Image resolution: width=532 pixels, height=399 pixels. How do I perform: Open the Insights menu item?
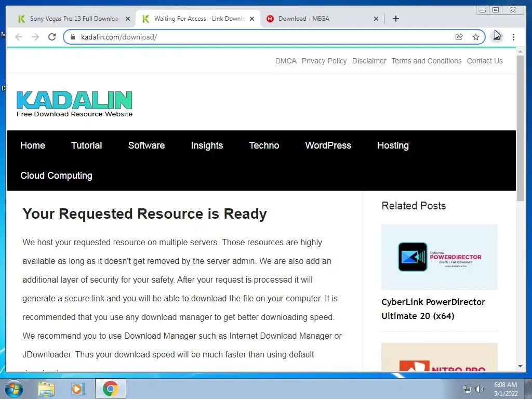(207, 145)
